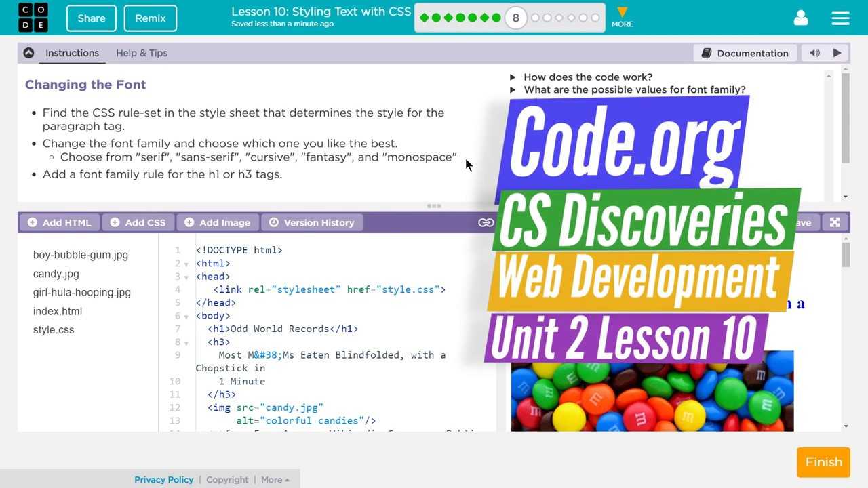Click code line with href="style.css"
This screenshot has width=868, height=488.
pyautogui.click(x=330, y=289)
